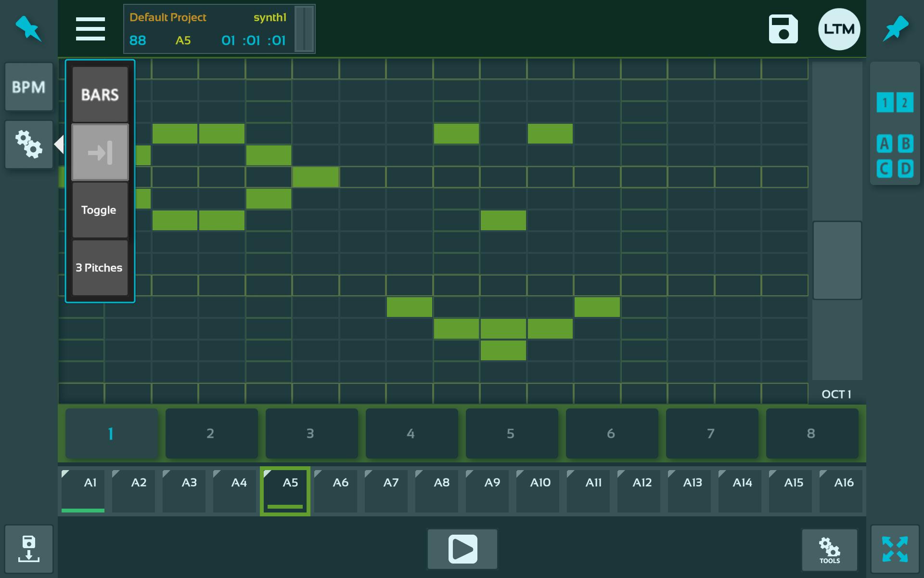Open the BPM tempo control
Screen dimensions: 924x578
click(x=29, y=87)
